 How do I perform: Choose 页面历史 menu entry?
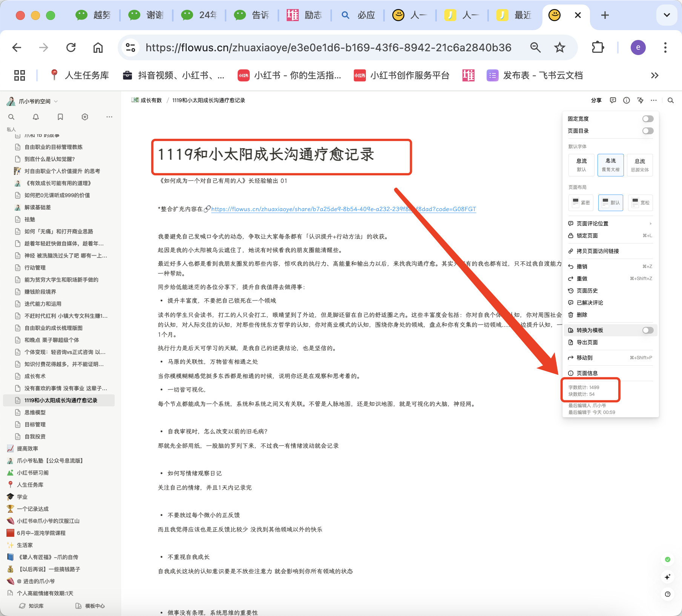coord(587,291)
